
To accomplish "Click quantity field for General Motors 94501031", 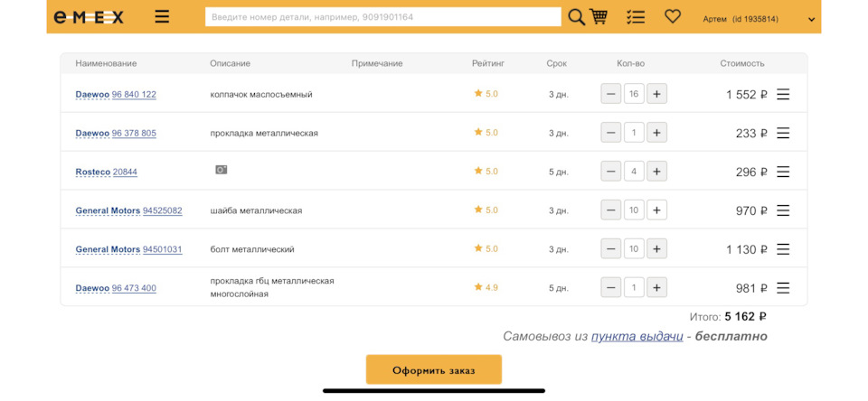I will click(x=634, y=249).
